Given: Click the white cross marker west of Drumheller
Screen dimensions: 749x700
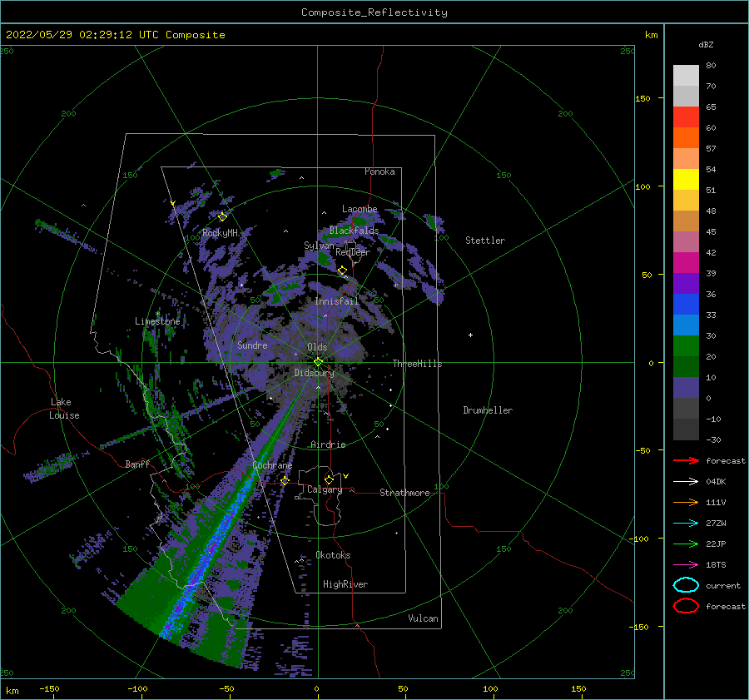Looking at the screenshot, I should point(470,335).
